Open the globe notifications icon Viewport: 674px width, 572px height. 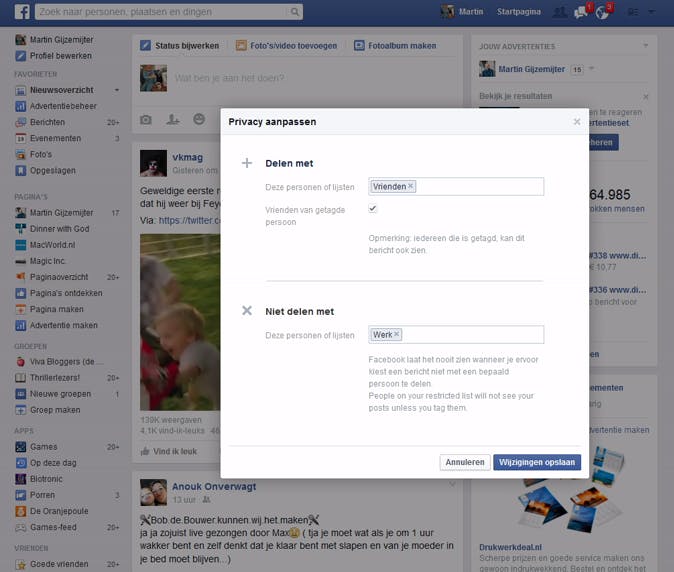tap(602, 12)
